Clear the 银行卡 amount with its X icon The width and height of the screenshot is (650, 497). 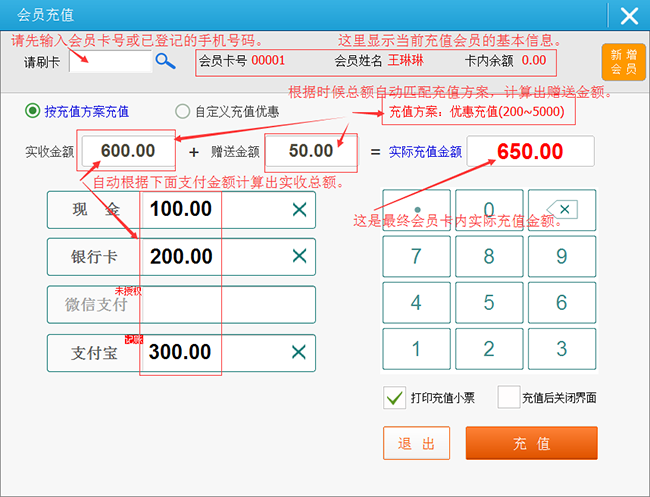[299, 257]
